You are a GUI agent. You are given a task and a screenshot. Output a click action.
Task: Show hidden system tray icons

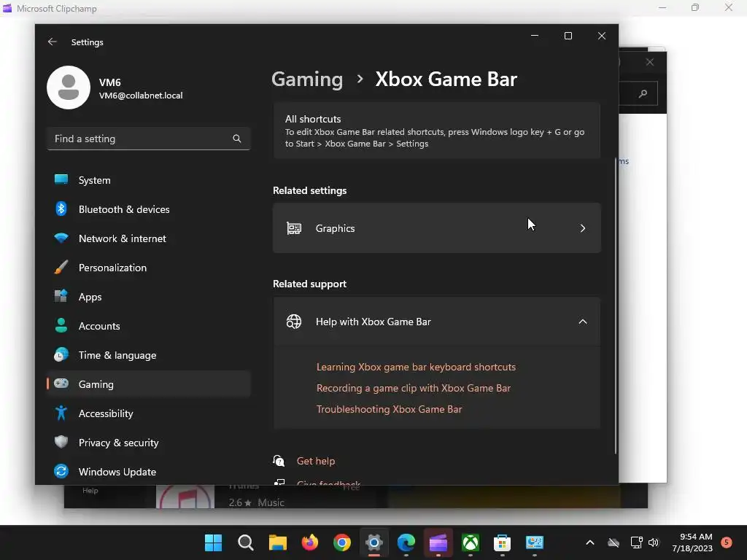tap(589, 542)
